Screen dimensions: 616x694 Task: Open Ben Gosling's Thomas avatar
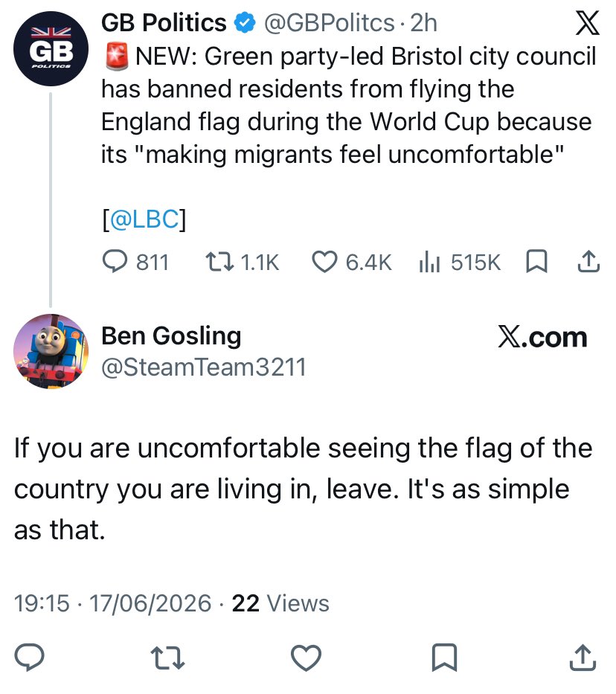point(51,351)
